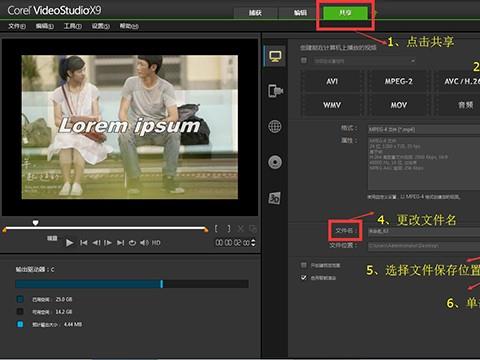The height and width of the screenshot is (360, 480).
Task: Click the used space value 25.0 GB
Action: pyautogui.click(x=64, y=299)
